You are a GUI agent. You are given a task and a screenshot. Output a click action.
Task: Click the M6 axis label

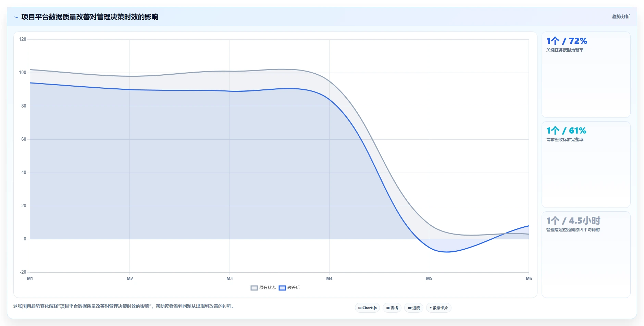[x=529, y=279]
